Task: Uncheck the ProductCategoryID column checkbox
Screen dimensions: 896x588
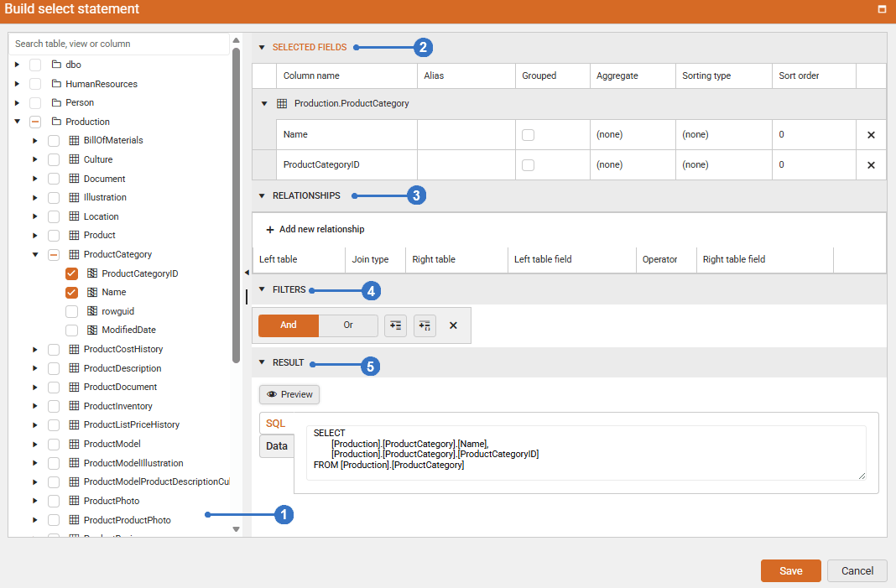Action: pos(71,273)
